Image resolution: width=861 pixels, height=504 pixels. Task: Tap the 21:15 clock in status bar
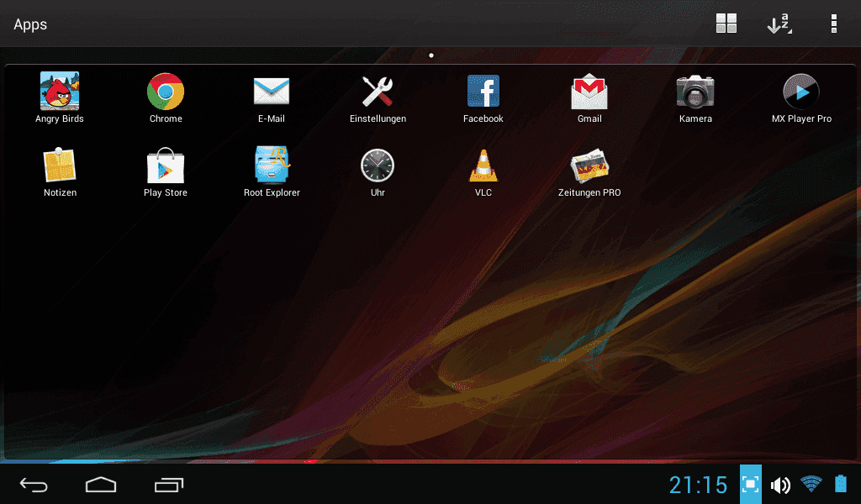coord(698,485)
